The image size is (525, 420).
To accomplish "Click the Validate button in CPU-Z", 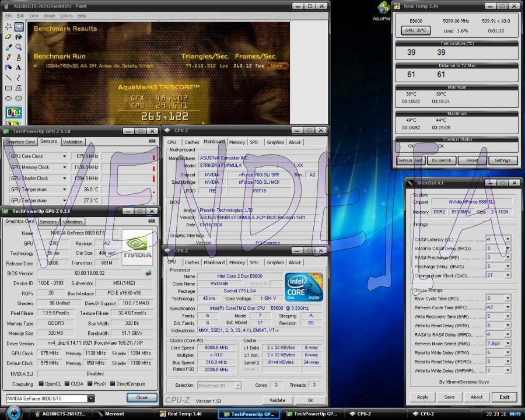I will (277, 400).
